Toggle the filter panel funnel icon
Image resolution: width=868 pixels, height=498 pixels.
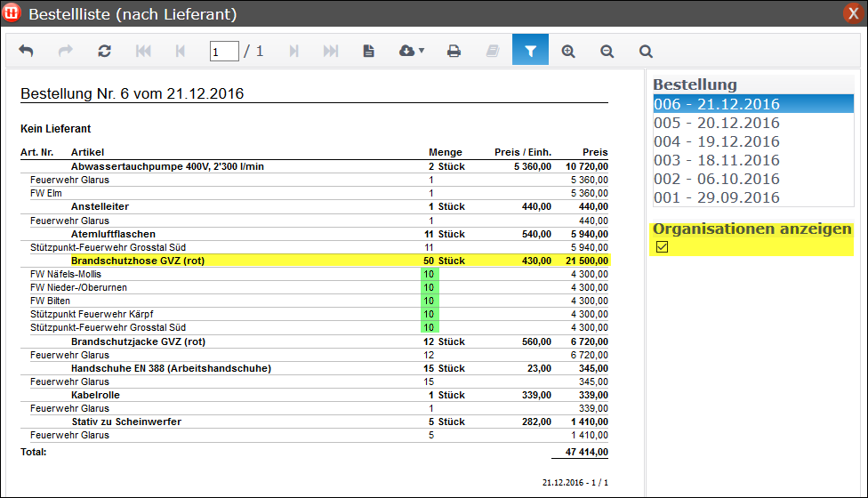pos(530,52)
